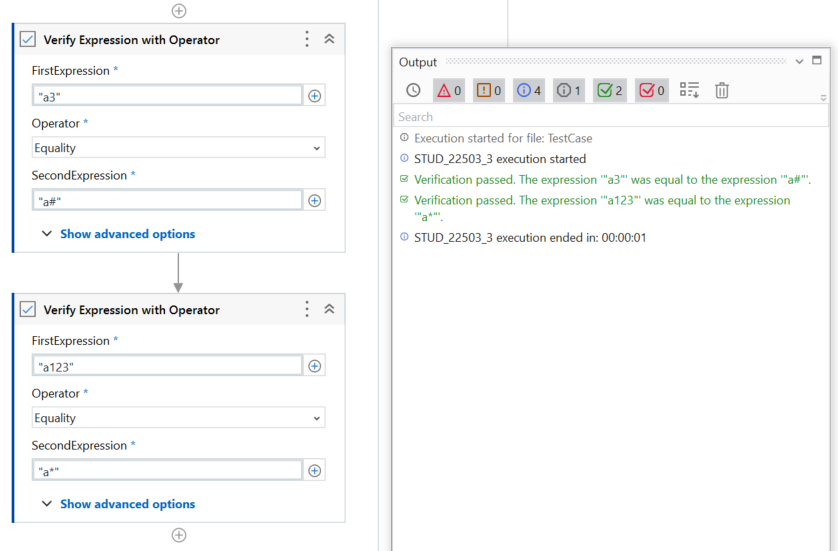Screen dimensions: 838x551
Task: Toggle the warnings filter showing 0
Action: pos(489,90)
